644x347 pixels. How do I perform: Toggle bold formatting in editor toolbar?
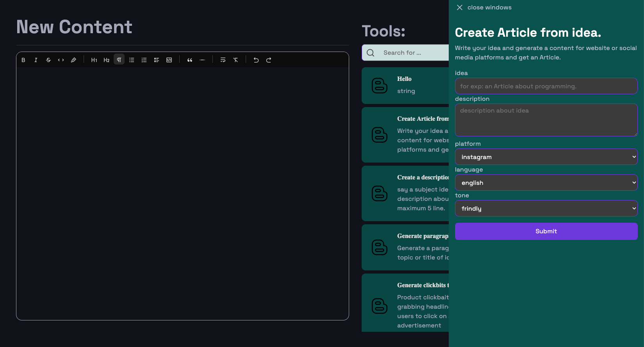[23, 60]
